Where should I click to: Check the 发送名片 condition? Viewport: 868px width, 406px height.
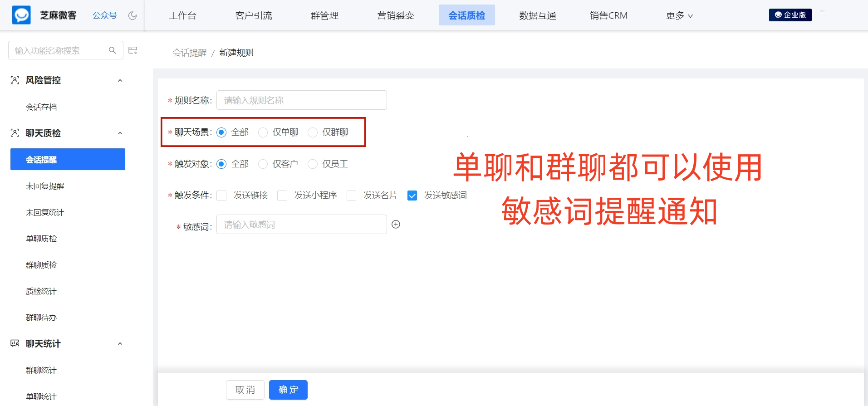351,196
